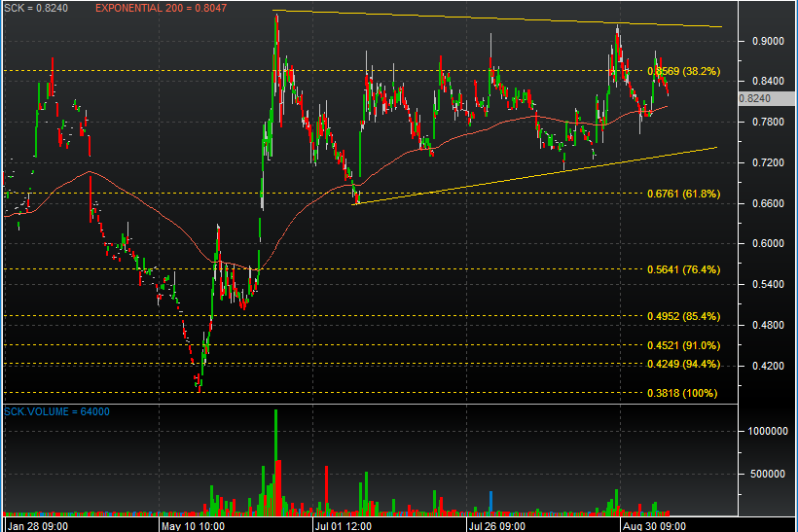The height and width of the screenshot is (532, 798).
Task: Click the 0.3818 (100%) Fibonacci label
Action: click(x=681, y=393)
